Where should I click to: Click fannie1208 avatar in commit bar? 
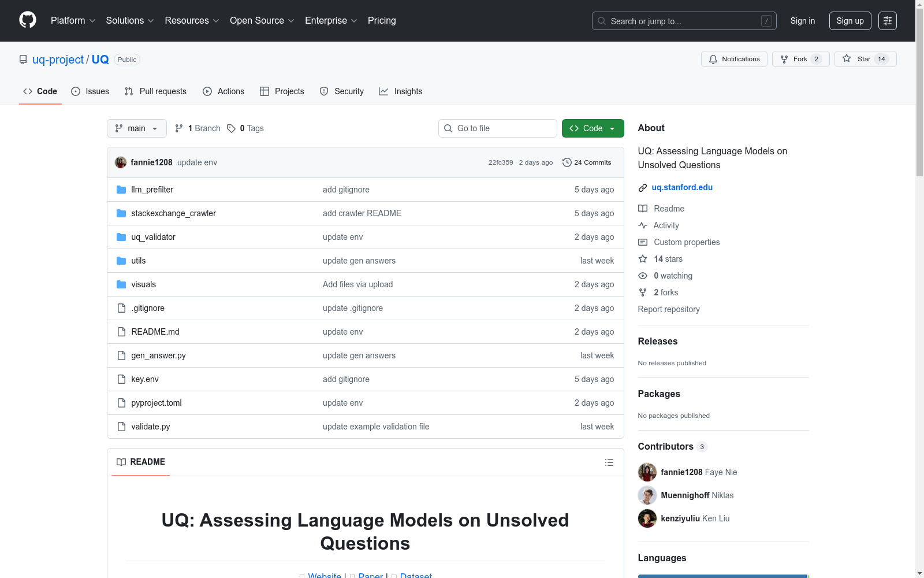(121, 162)
